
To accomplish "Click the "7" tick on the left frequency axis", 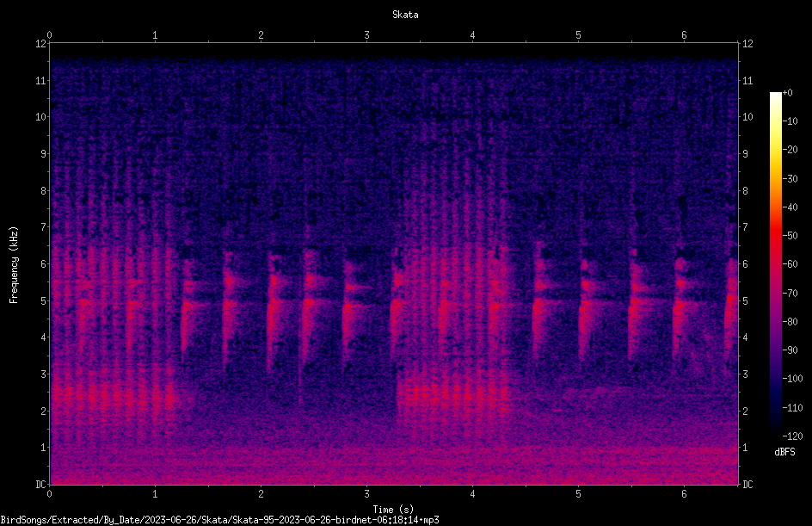I will tap(43, 227).
